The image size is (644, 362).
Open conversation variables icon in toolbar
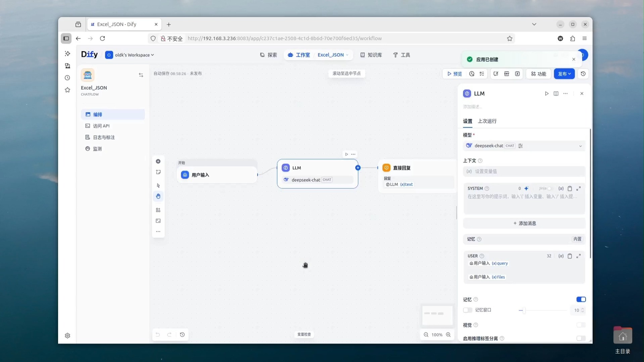[x=496, y=74]
